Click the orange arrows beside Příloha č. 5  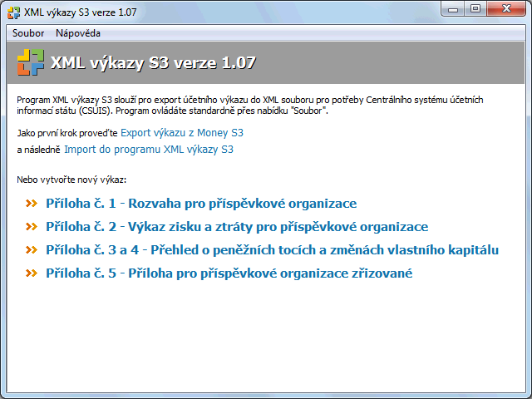click(32, 273)
